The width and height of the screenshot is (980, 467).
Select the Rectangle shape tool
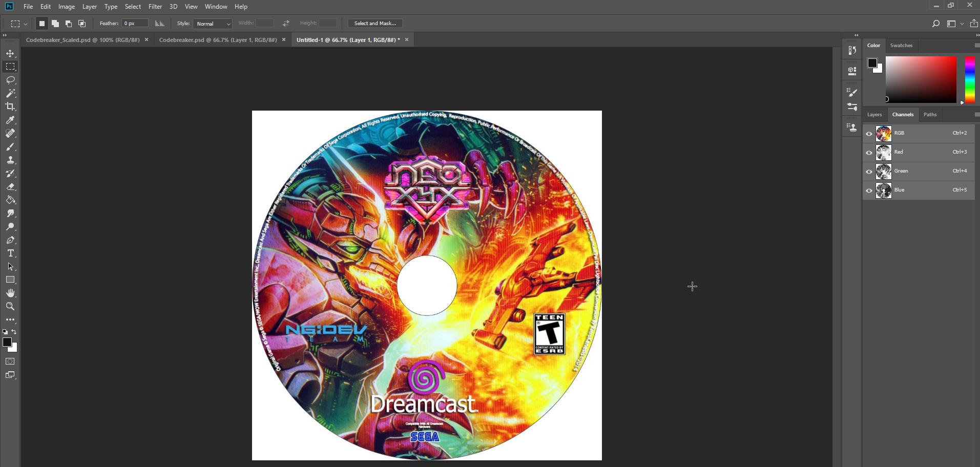pos(10,280)
